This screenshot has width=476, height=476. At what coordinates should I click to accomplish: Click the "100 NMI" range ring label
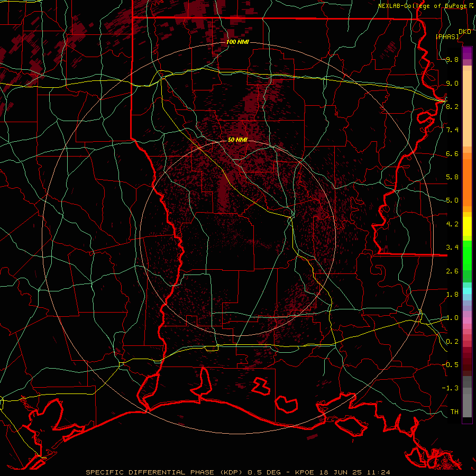pyautogui.click(x=237, y=42)
